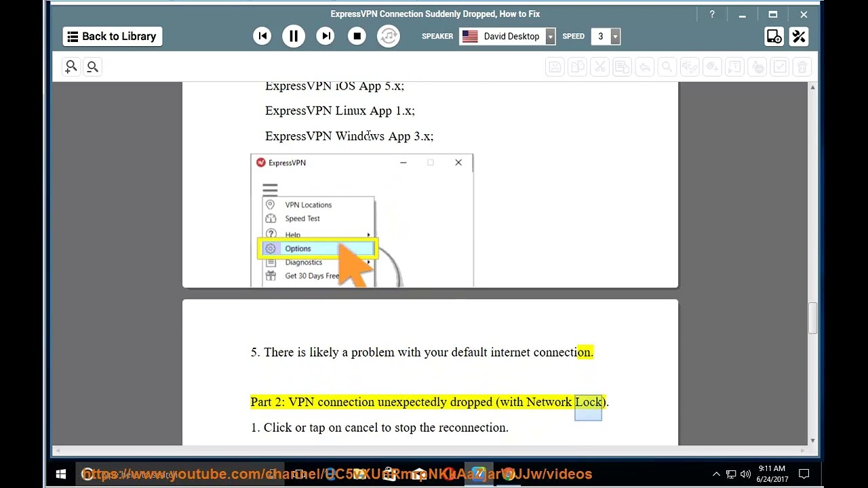Click the scroll down arrow of document
This screenshot has width=868, height=488.
(812, 441)
